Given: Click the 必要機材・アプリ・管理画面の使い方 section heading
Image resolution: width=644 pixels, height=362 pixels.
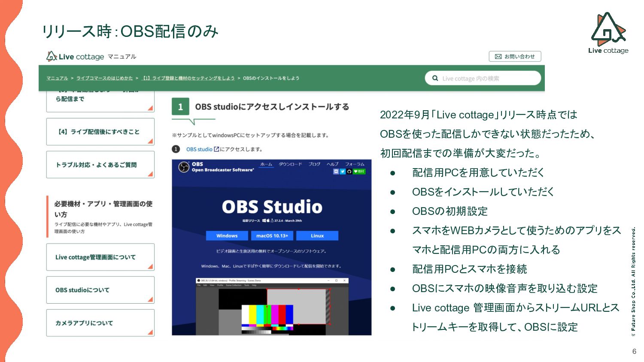Looking at the screenshot, I should point(103,209).
